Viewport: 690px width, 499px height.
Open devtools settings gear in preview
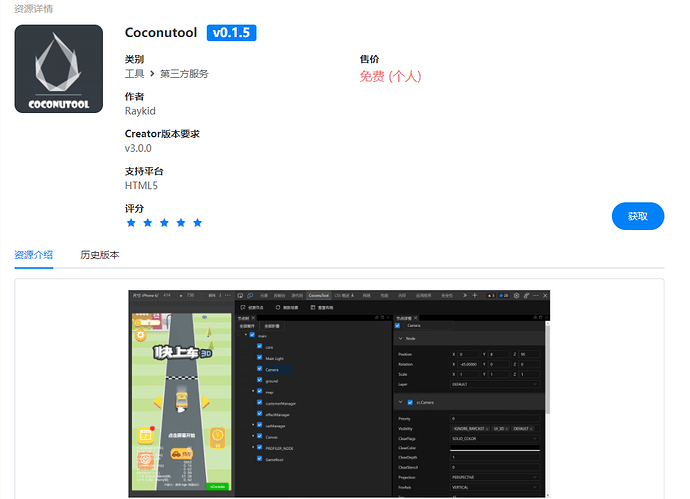coord(517,295)
